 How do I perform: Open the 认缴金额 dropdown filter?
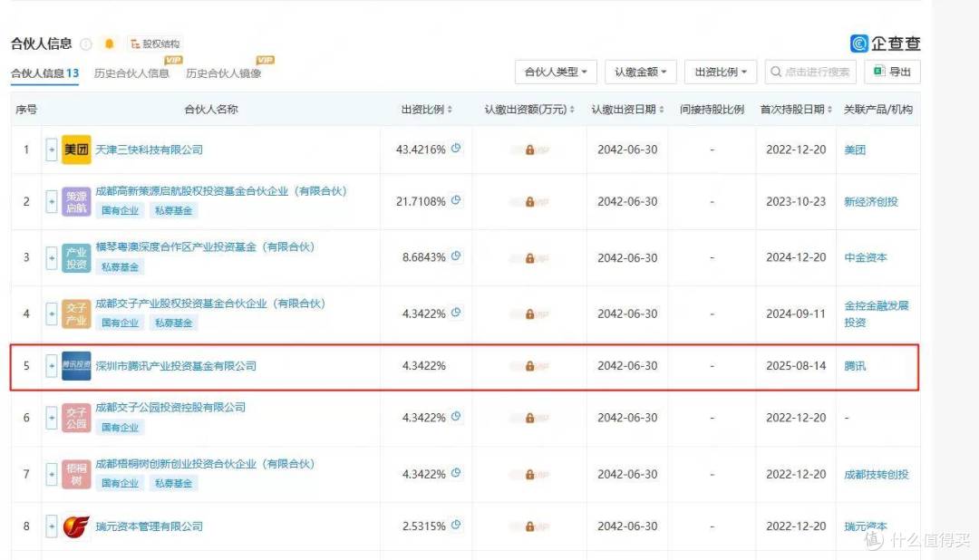[641, 72]
